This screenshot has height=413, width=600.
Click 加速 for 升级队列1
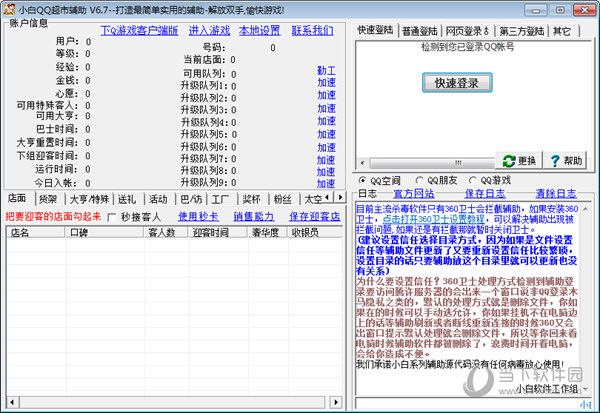[326, 82]
